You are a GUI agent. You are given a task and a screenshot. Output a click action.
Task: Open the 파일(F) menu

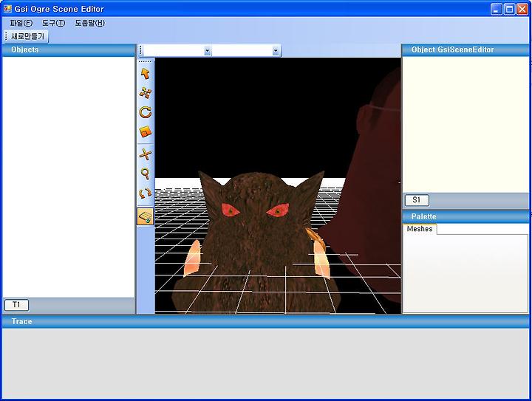coord(21,23)
